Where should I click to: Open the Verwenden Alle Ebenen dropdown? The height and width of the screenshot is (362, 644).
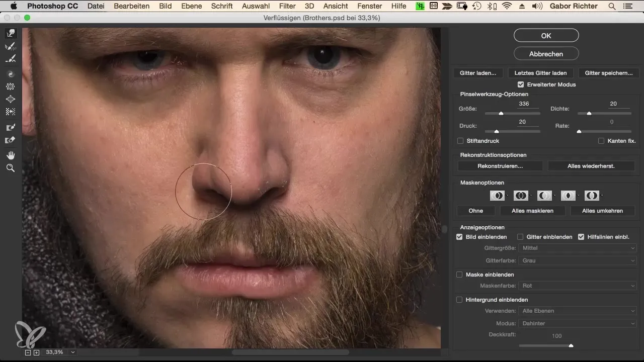(578, 311)
